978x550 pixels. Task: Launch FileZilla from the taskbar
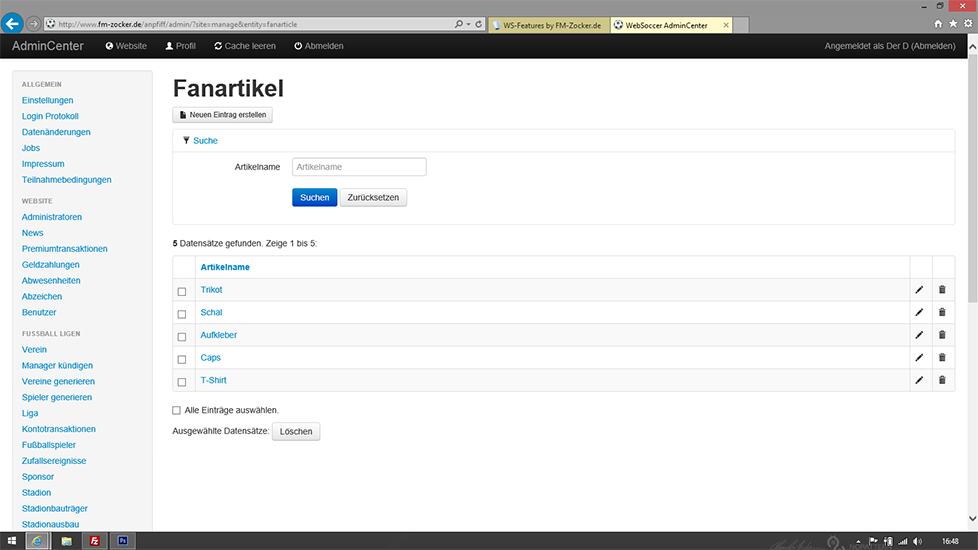click(x=95, y=541)
